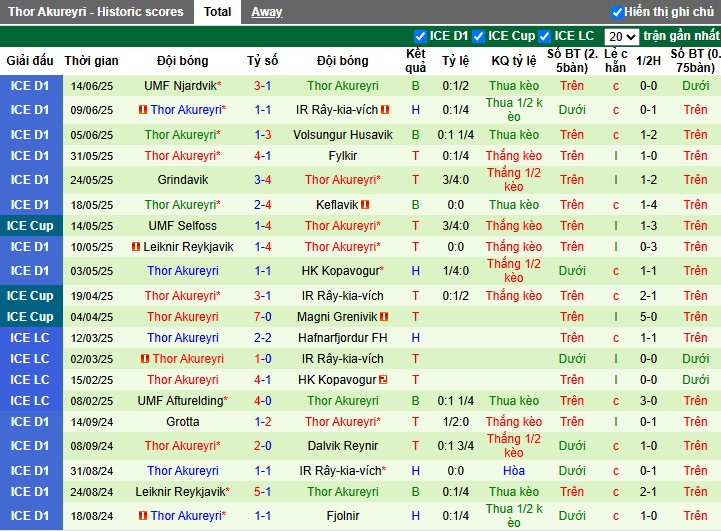Click red card icon before Thor Akureyri on 02/03/25
This screenshot has height=531, width=721.
145,359
